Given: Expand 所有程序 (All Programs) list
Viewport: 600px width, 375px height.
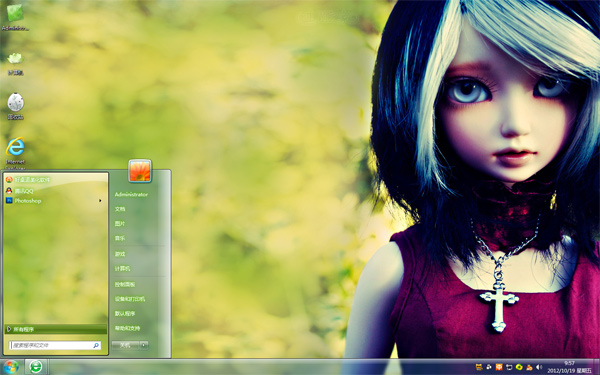Looking at the screenshot, I should coord(56,329).
